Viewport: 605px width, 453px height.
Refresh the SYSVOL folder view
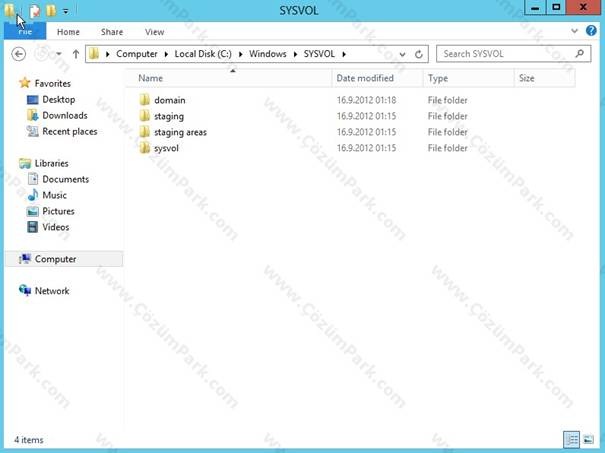[x=419, y=54]
